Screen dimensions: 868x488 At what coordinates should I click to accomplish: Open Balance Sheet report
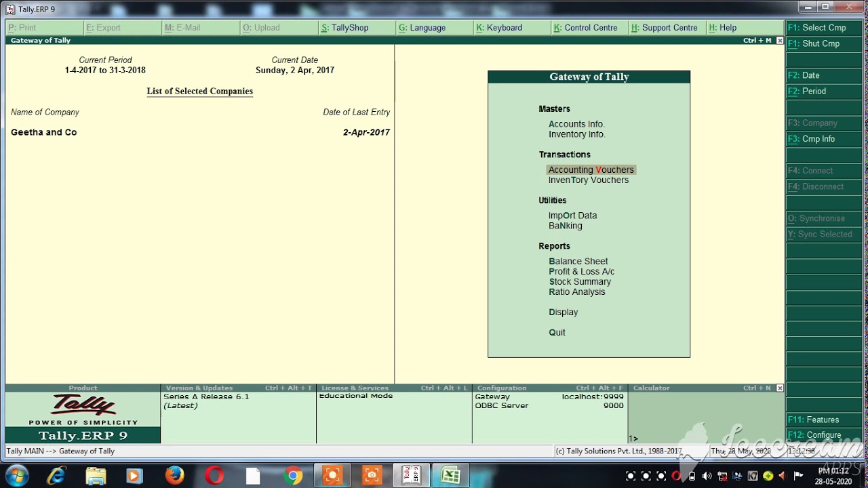pyautogui.click(x=578, y=262)
